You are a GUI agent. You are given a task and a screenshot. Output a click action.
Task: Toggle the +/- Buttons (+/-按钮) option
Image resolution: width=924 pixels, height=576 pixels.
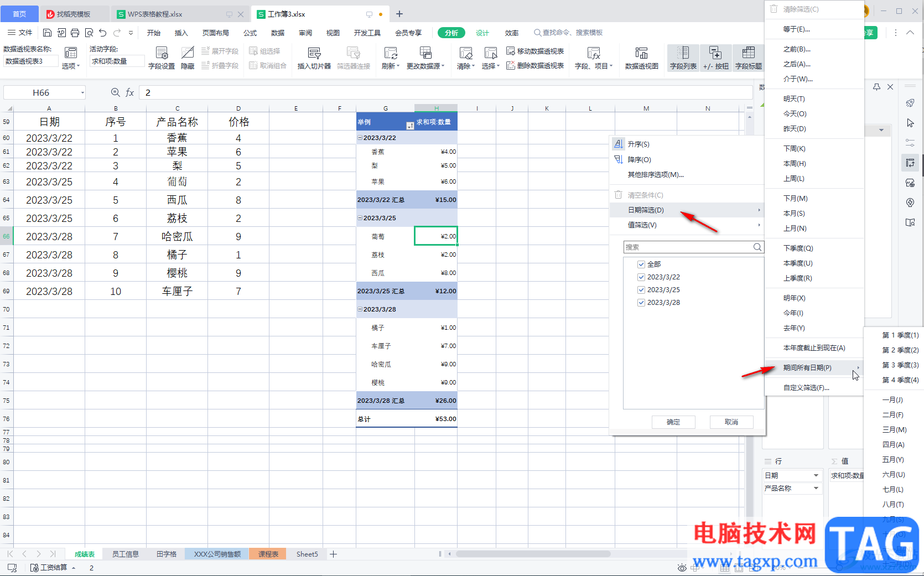point(715,58)
